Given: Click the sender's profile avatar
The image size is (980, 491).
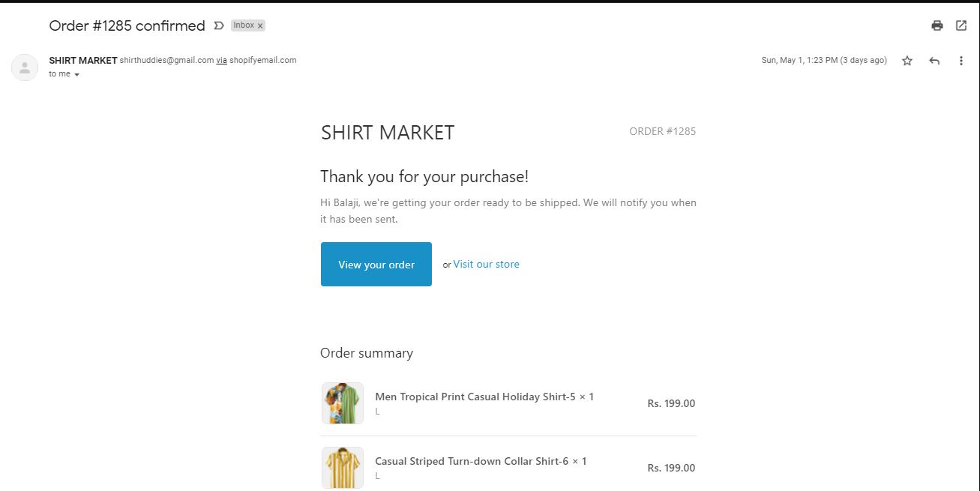Looking at the screenshot, I should coord(25,67).
